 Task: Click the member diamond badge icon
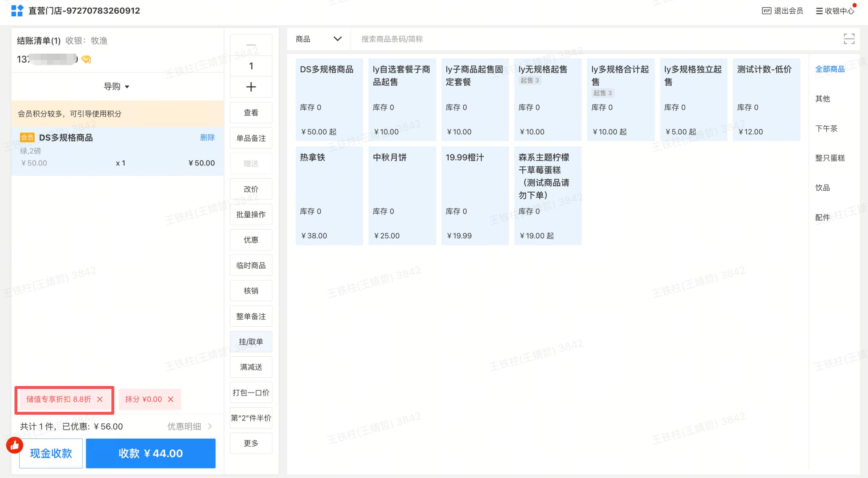(86, 59)
